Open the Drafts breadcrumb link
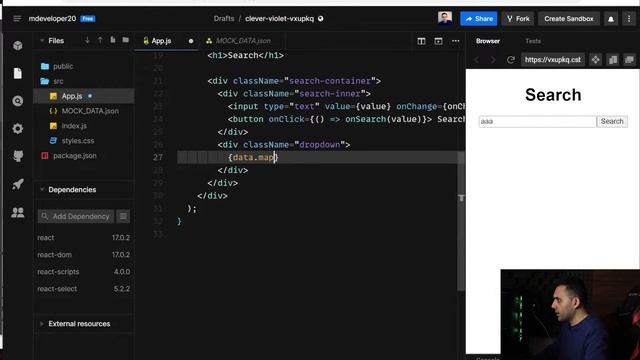The width and height of the screenshot is (640, 360). click(224, 19)
